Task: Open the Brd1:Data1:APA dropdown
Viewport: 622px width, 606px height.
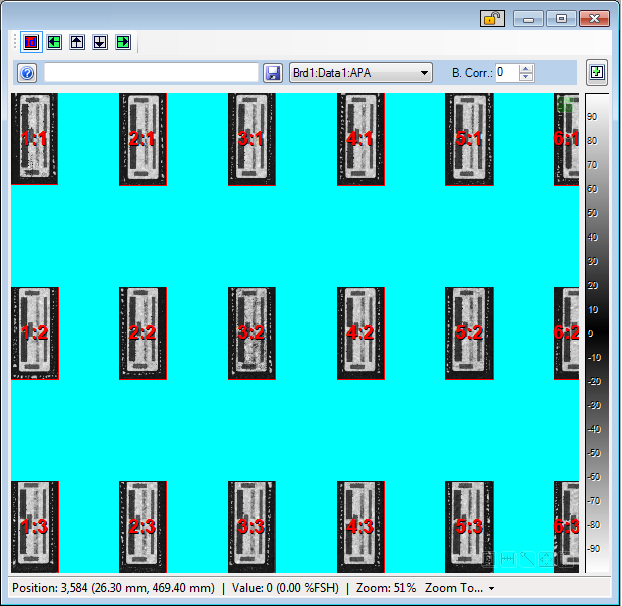Action: tap(360, 72)
